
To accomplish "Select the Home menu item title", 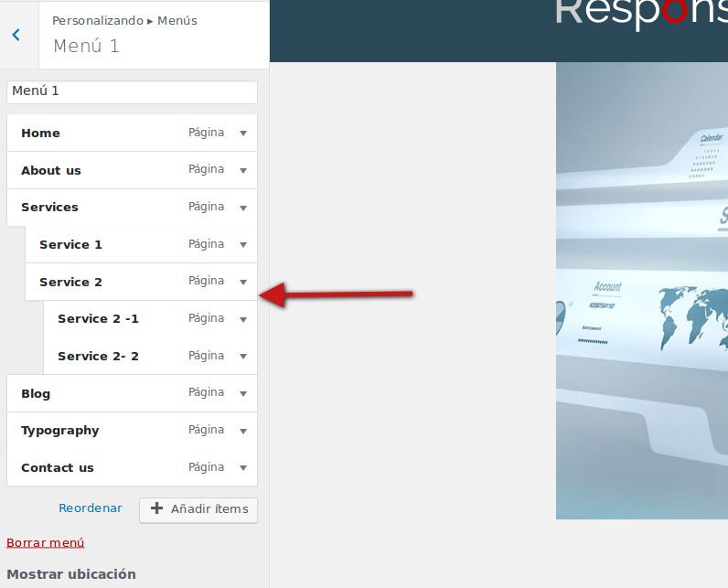I will coord(40,134).
